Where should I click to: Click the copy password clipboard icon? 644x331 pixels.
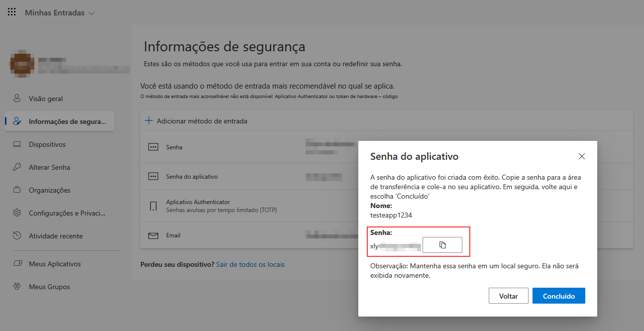(x=442, y=245)
